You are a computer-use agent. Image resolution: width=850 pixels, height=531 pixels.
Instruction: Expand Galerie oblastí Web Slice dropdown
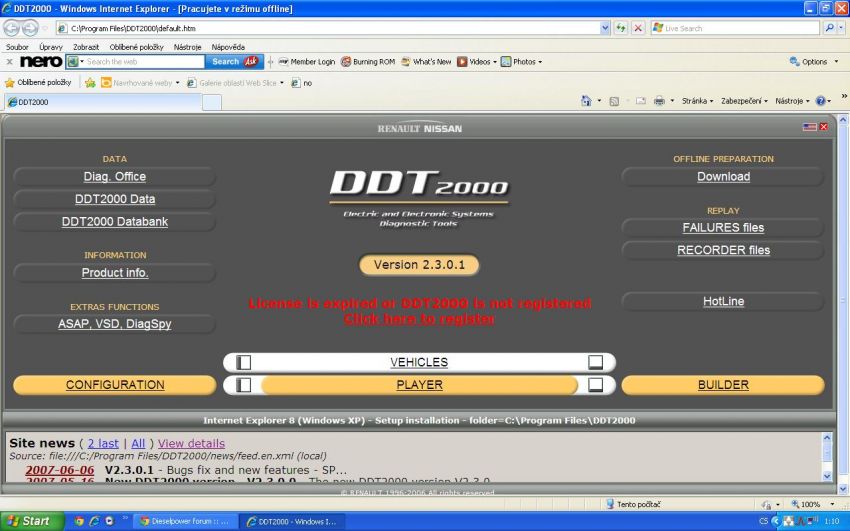click(x=281, y=83)
